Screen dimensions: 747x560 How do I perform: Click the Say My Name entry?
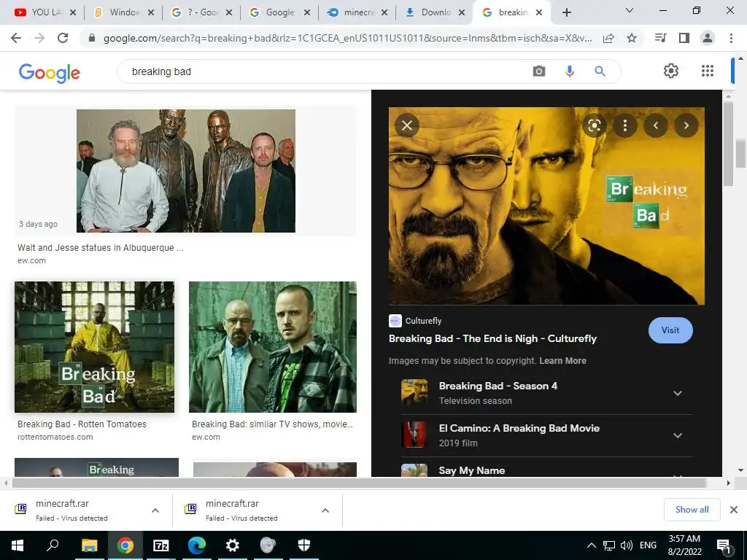tap(546, 470)
